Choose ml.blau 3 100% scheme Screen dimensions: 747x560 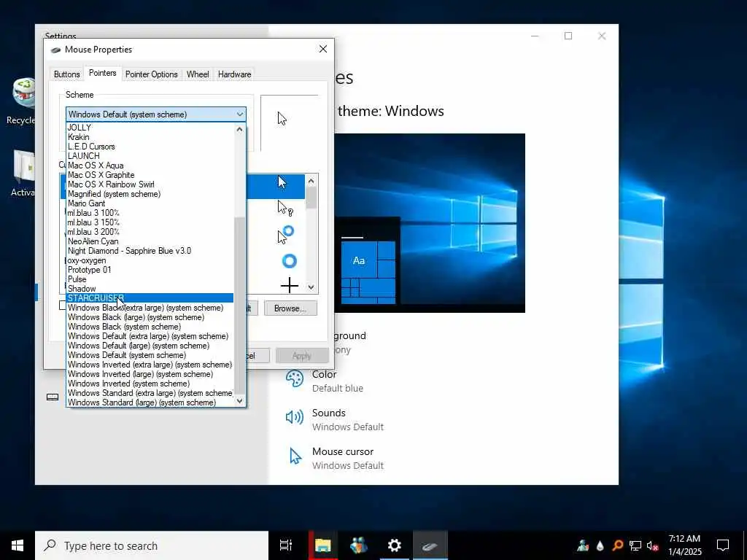tap(150, 213)
